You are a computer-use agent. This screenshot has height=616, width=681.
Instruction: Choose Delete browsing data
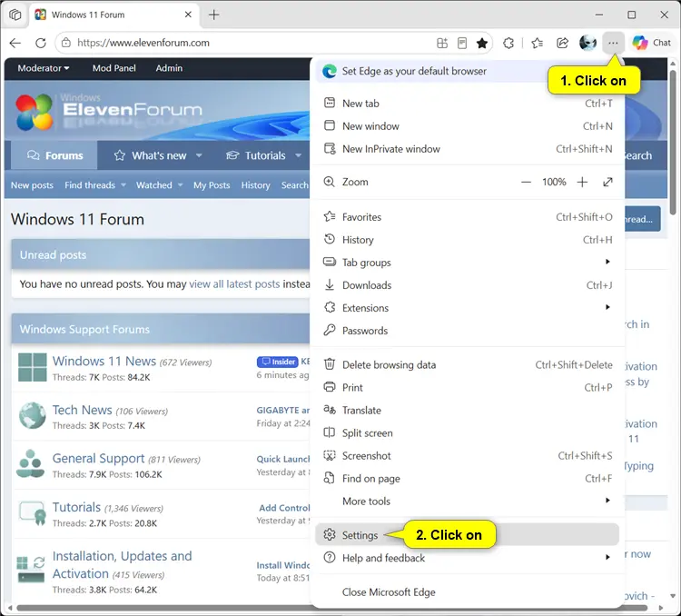click(x=469, y=364)
